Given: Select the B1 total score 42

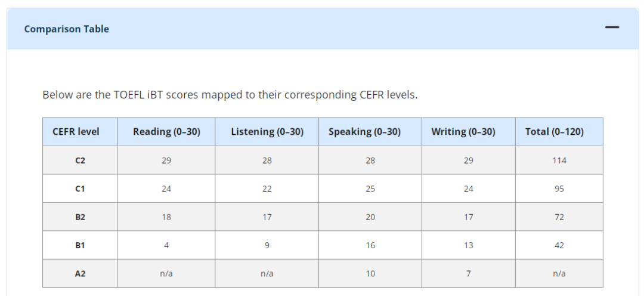Looking at the screenshot, I should 559,245.
